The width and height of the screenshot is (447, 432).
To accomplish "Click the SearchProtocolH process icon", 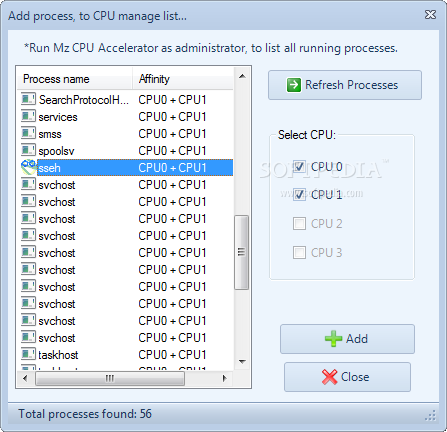I will (28, 99).
